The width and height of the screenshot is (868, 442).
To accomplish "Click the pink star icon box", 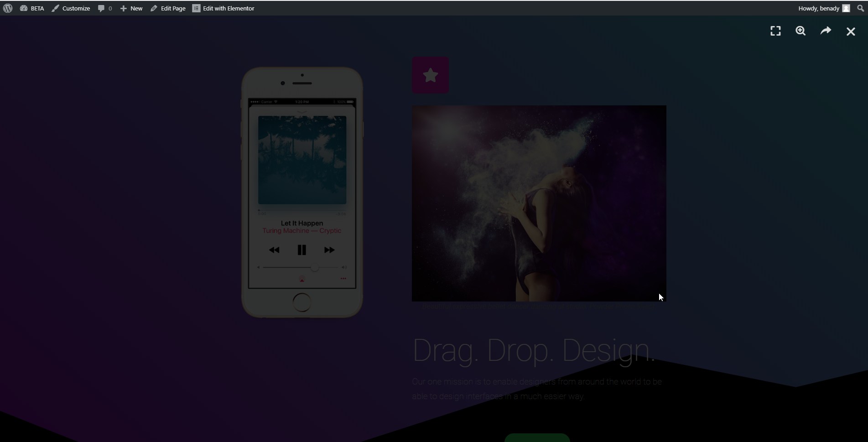I will [x=430, y=75].
